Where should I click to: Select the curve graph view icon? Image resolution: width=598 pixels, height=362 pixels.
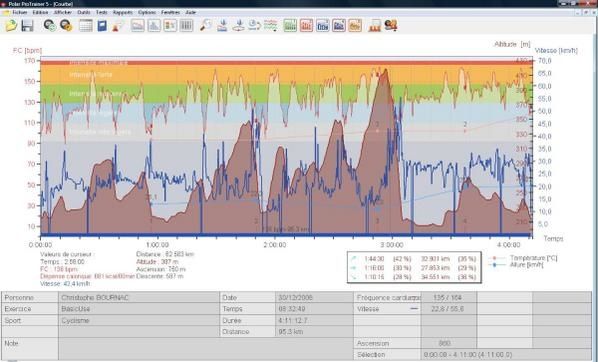point(138,26)
